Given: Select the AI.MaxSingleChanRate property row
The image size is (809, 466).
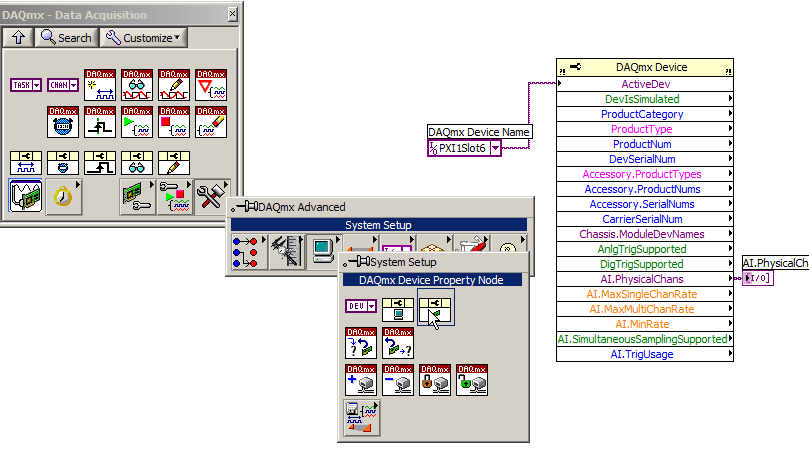Looking at the screenshot, I should pos(645,294).
